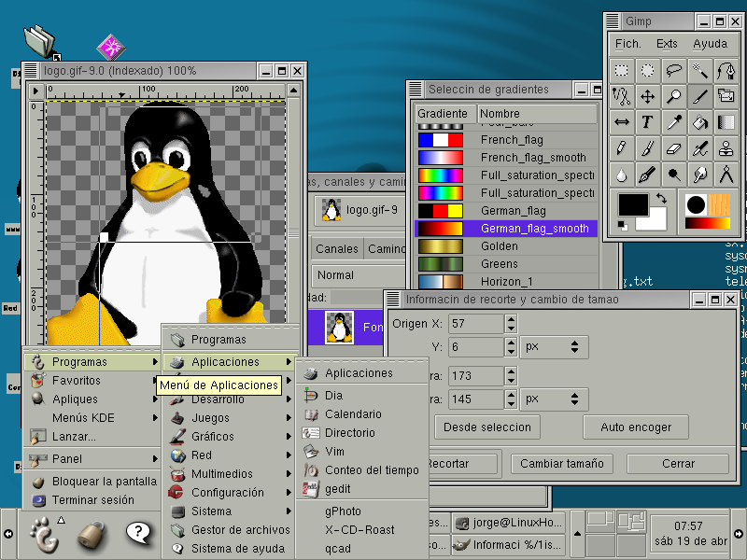Select the Magnify zoom tool
747x560 pixels.
tap(673, 97)
